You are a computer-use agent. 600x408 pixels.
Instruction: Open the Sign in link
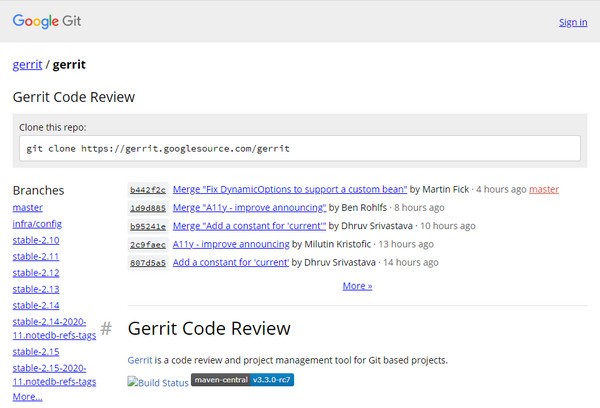[x=573, y=22]
